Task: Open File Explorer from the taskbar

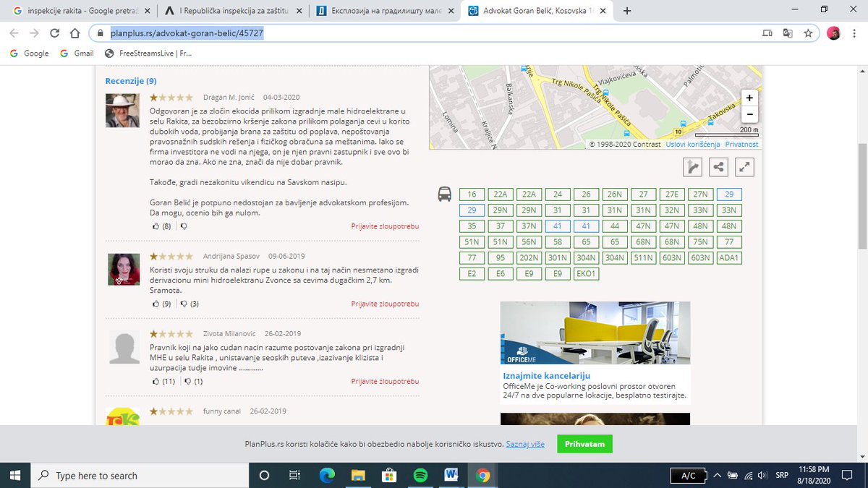Action: pyautogui.click(x=358, y=475)
